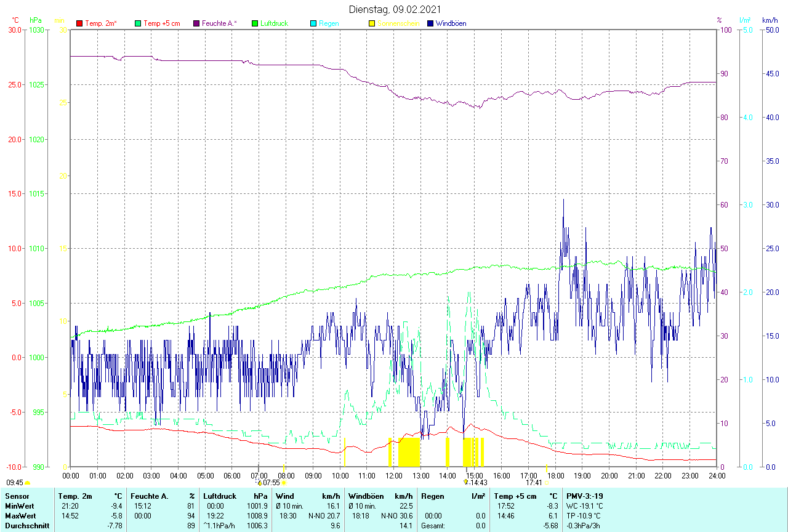Click the average pressure value 1006.3

click(257, 526)
